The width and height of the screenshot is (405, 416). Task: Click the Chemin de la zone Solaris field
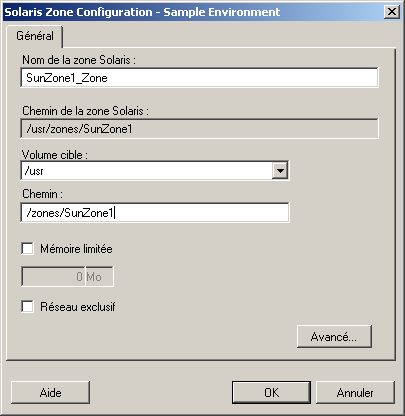(199, 129)
